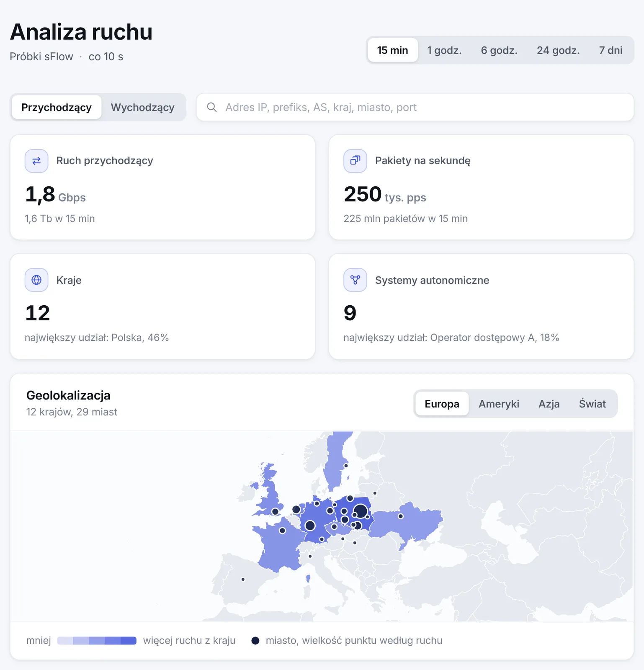The image size is (644, 670).
Task: Click the city dot in Spain
Action: [x=243, y=580]
